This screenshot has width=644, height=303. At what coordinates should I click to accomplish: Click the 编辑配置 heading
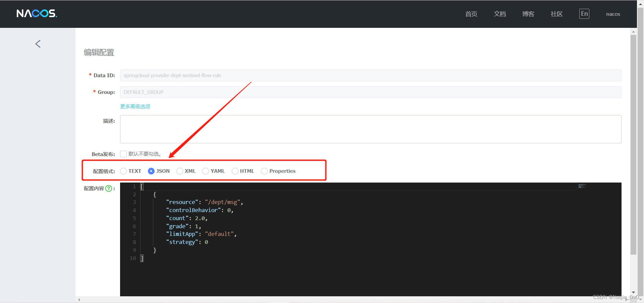pyautogui.click(x=99, y=53)
